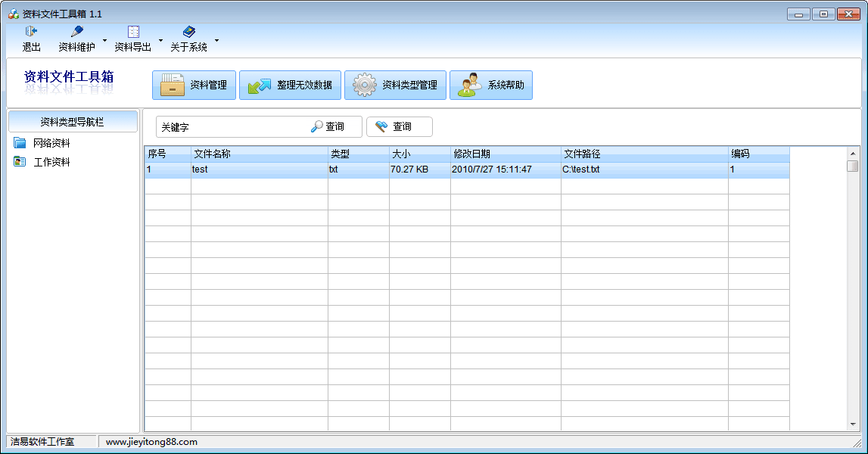868x454 pixels.
Task: Expand the 资料导出 dropdown arrow
Action: (x=160, y=40)
